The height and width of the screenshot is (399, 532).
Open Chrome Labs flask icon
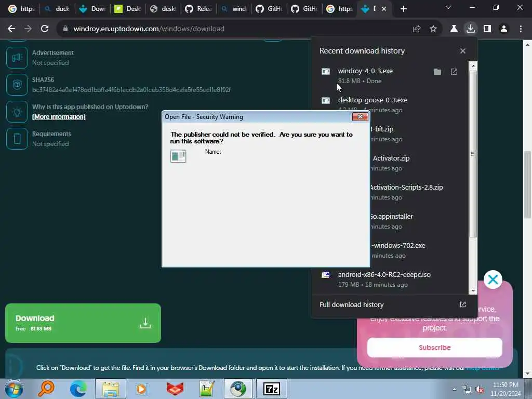click(454, 29)
